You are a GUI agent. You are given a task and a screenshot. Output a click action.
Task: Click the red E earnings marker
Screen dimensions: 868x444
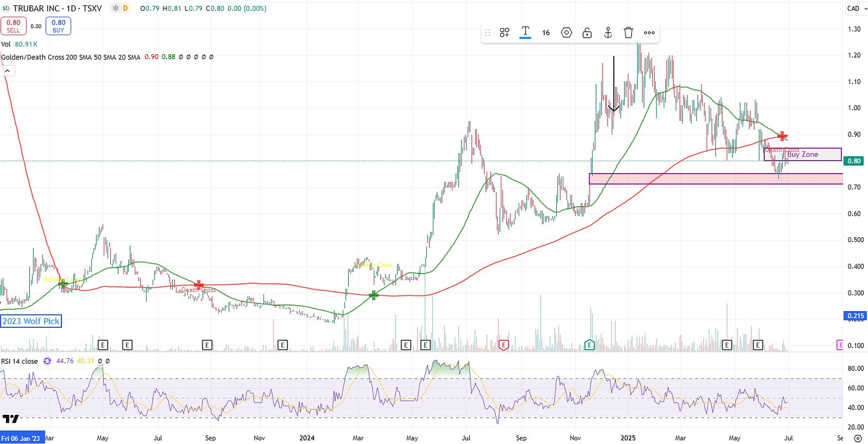(504, 344)
